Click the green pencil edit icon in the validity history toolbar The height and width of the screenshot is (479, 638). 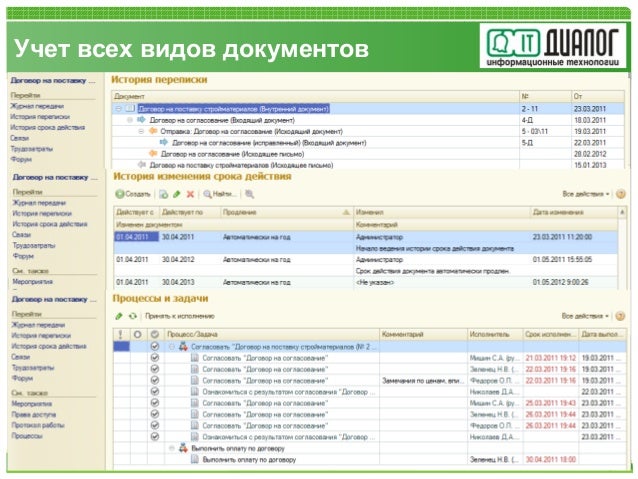click(x=177, y=194)
